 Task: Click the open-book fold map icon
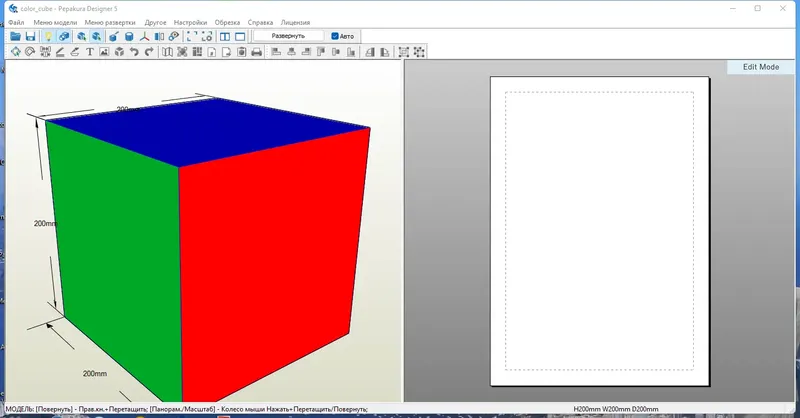pos(167,52)
